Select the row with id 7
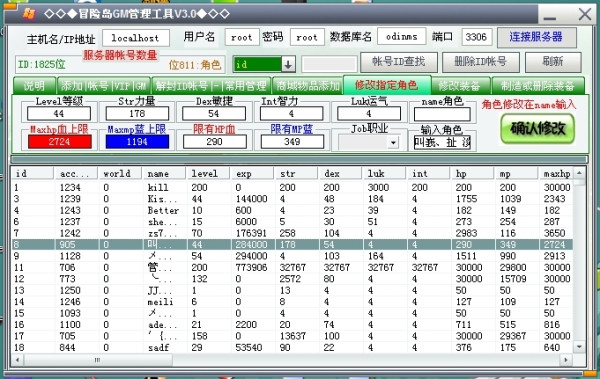Screen dimensions: 600x379 (292, 233)
